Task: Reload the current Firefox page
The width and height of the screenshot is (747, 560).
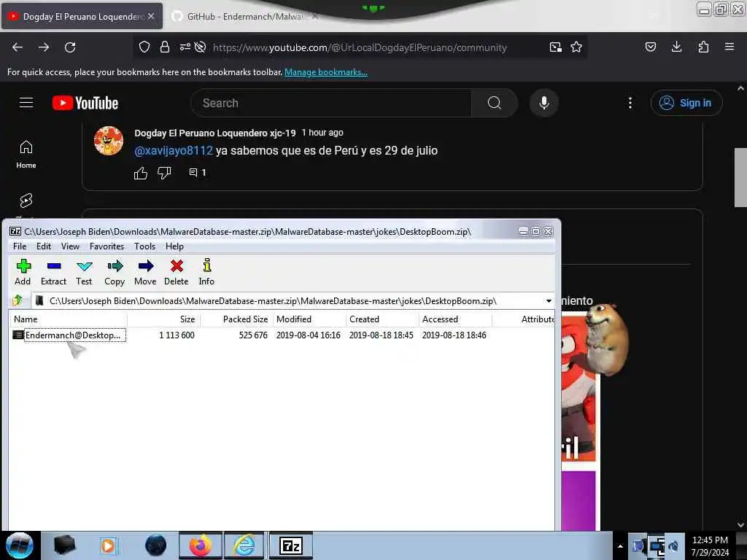Action: click(x=70, y=47)
